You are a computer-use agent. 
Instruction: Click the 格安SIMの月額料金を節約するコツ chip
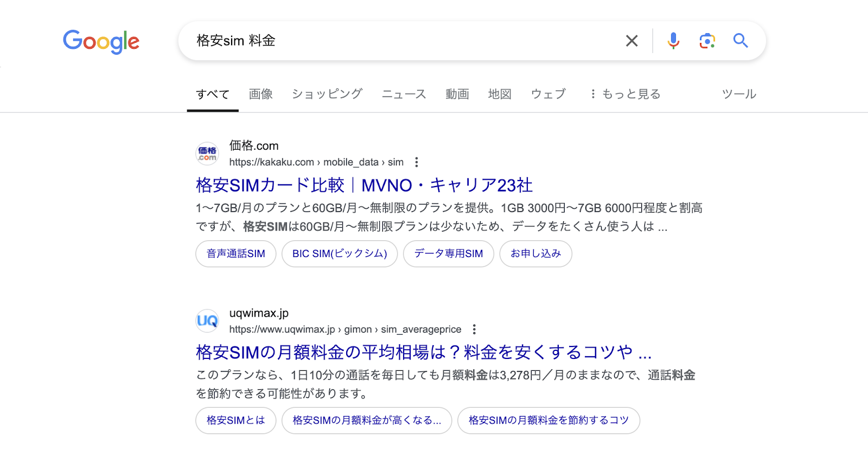click(549, 421)
